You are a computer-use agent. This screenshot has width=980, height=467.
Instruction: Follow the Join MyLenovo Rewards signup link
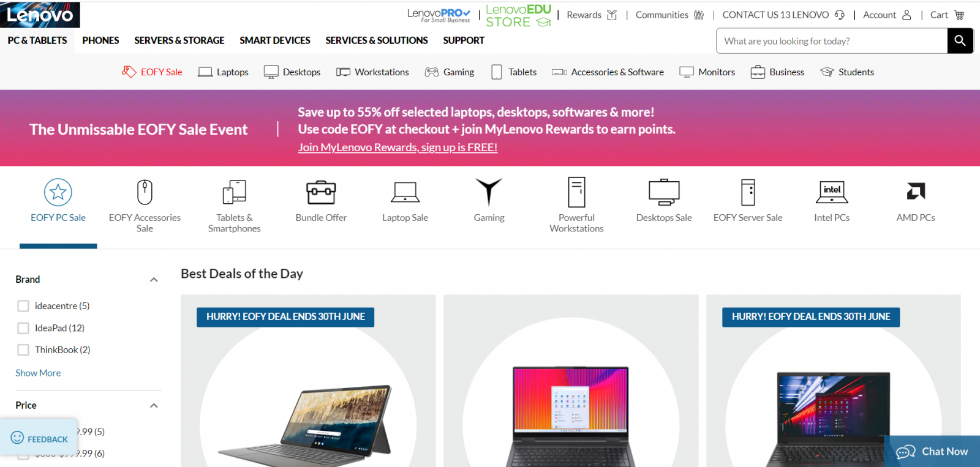pyautogui.click(x=398, y=148)
